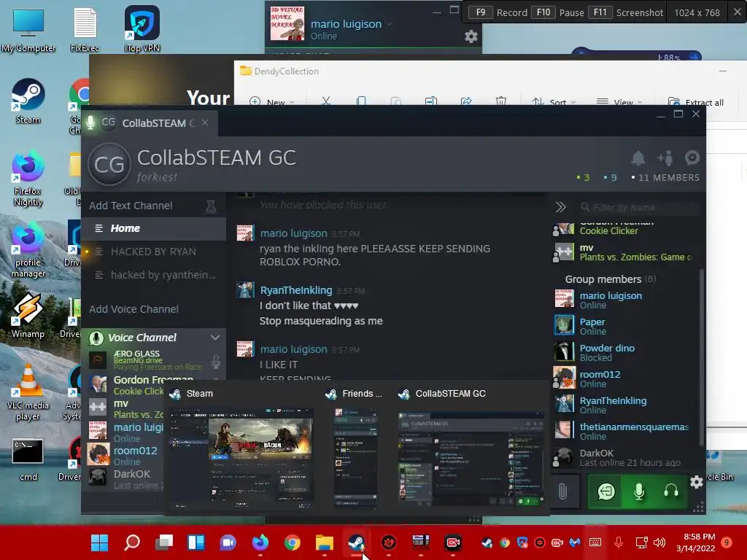Image resolution: width=747 pixels, height=560 pixels.
Task: Click the paperclip attachment icon
Action: [562, 491]
